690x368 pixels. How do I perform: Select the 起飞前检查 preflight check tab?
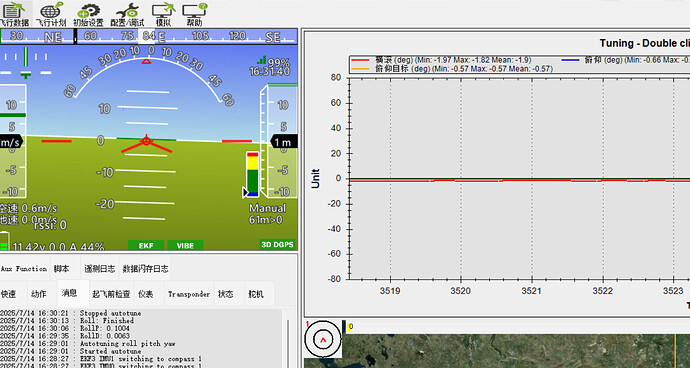(111, 294)
